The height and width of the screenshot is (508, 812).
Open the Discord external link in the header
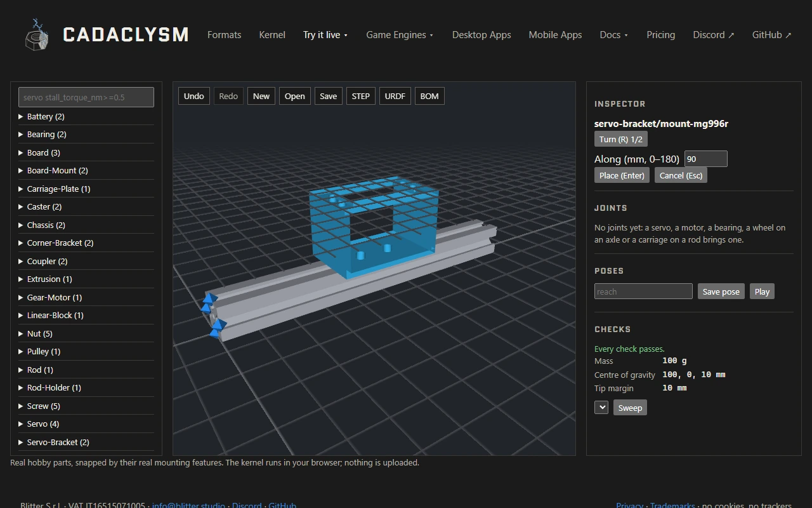click(714, 35)
